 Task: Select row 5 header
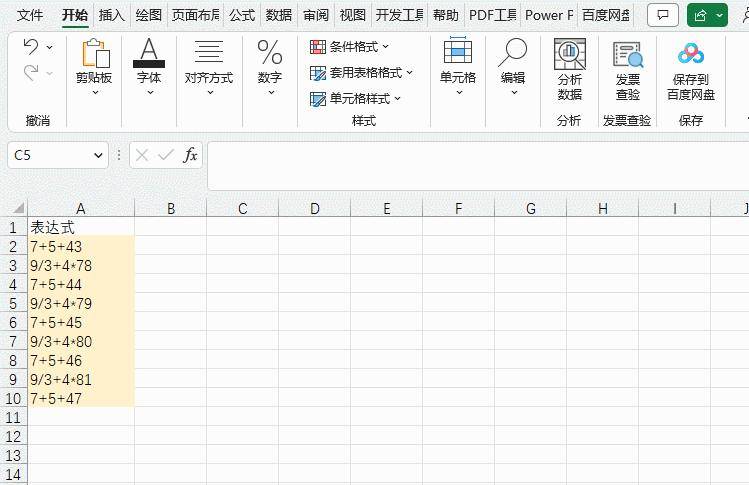pos(13,303)
